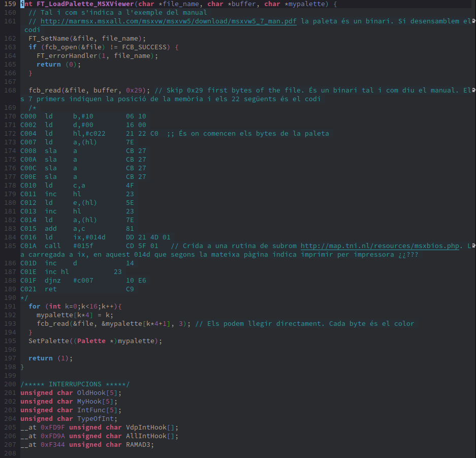
Task: Click 'mypalette[k*4] = k;' assignment
Action: click(75, 315)
